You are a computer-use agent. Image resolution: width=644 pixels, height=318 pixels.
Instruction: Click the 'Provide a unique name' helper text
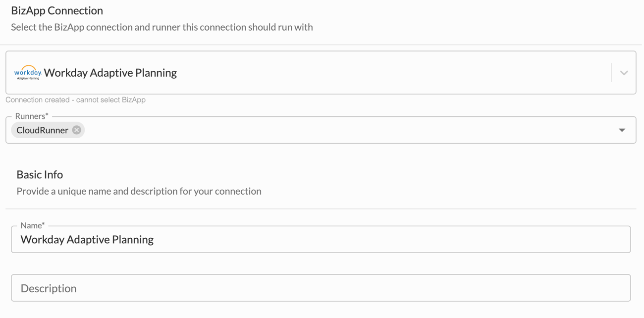coord(139,191)
